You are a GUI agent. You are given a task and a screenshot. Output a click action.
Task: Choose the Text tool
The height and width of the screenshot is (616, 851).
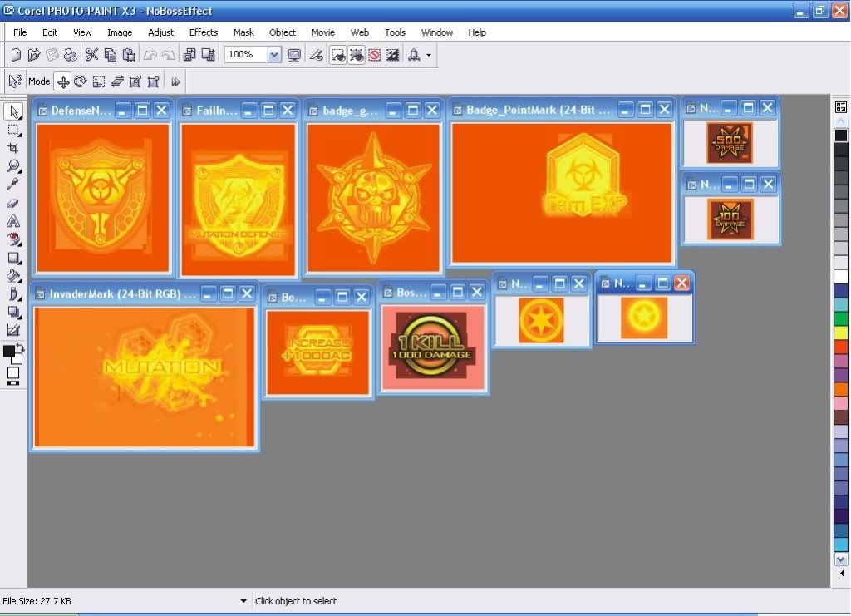click(13, 221)
